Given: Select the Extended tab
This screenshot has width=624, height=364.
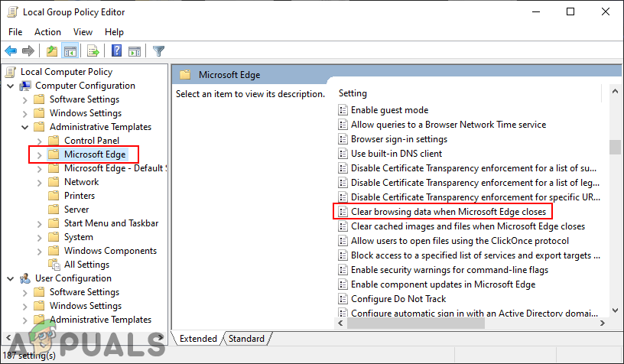Looking at the screenshot, I should [x=199, y=339].
